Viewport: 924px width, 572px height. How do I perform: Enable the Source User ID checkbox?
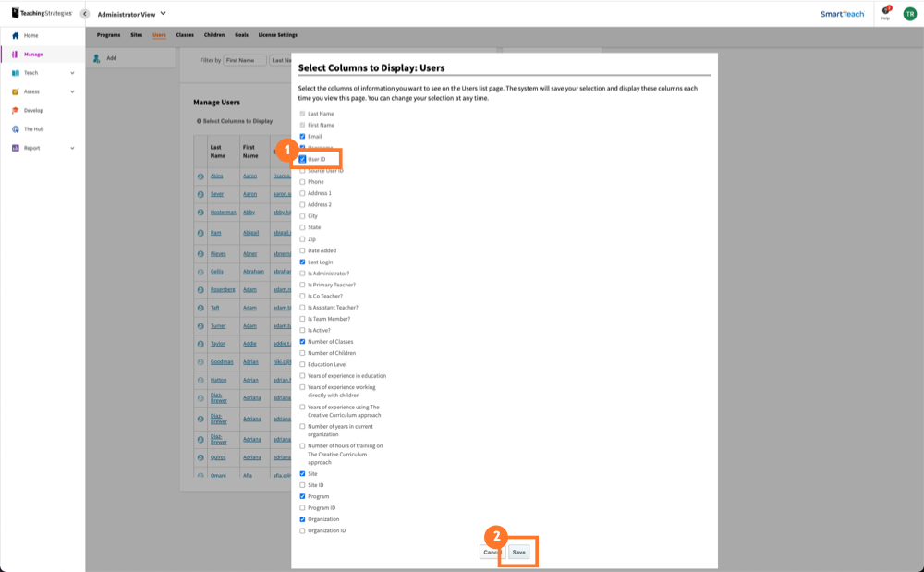coord(304,171)
